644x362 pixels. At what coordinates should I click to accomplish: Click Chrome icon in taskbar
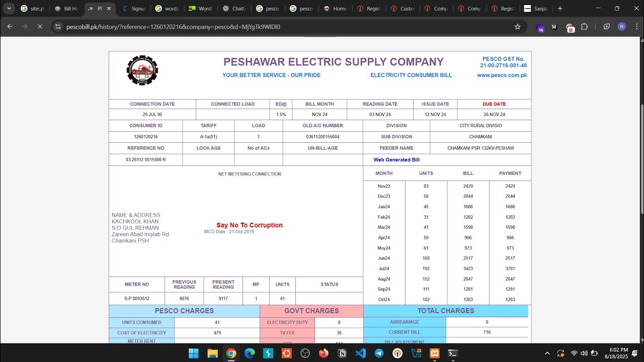(231, 353)
